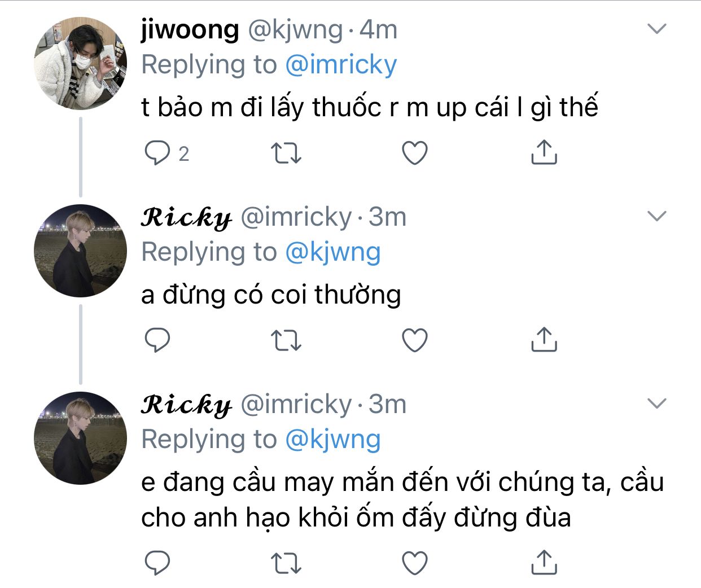Viewport: 701px width, 588px height.
Task: Open options chevron on Ricky's middle tweet
Action: point(657,216)
